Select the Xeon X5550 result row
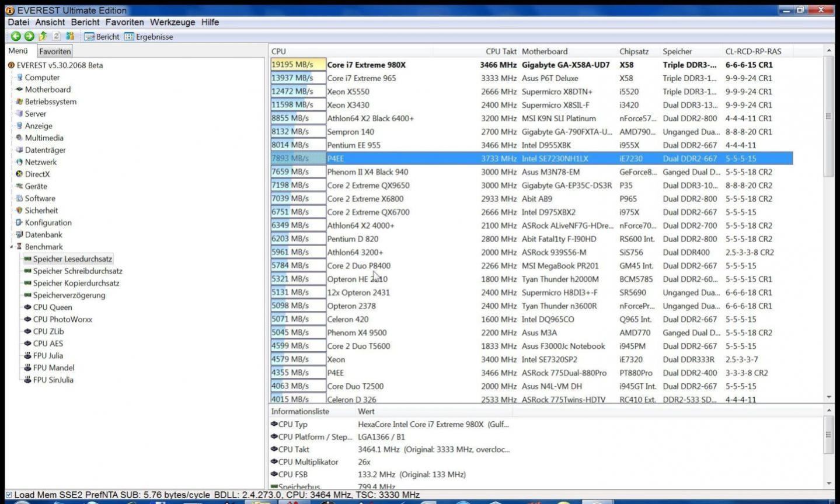 pyautogui.click(x=531, y=92)
